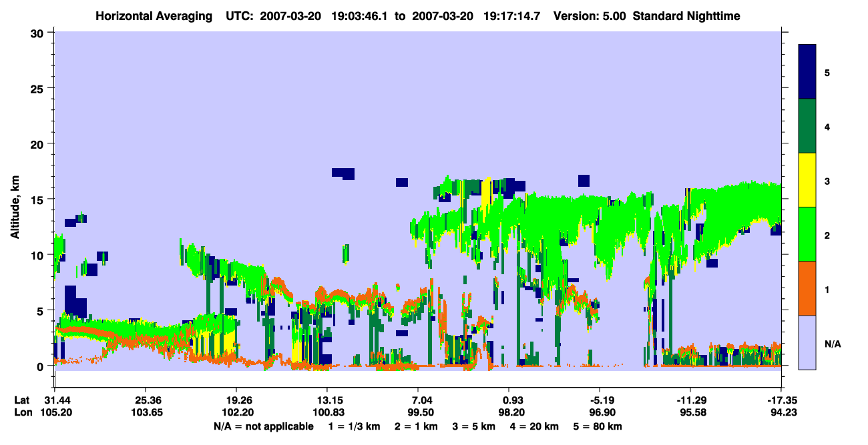
Task: Click the y-axis tick label 10
Action: point(39,255)
